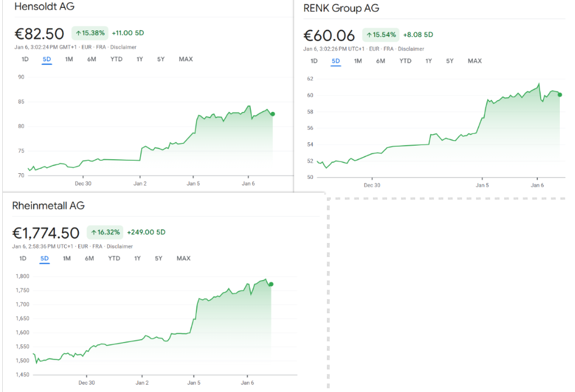575x392 pixels.
Task: Open the Disclaimer link under RENK price
Action: [411, 49]
